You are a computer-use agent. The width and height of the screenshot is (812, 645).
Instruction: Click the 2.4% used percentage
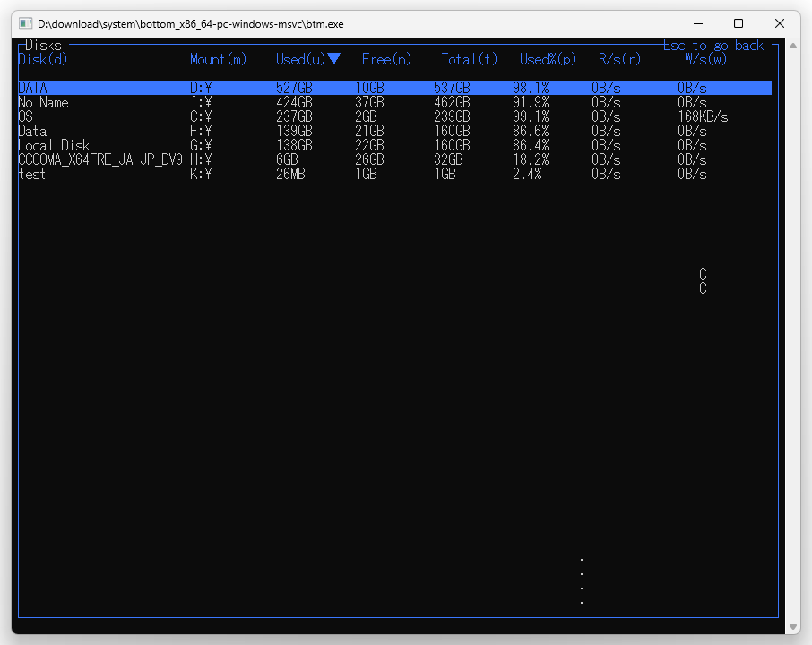[527, 175]
